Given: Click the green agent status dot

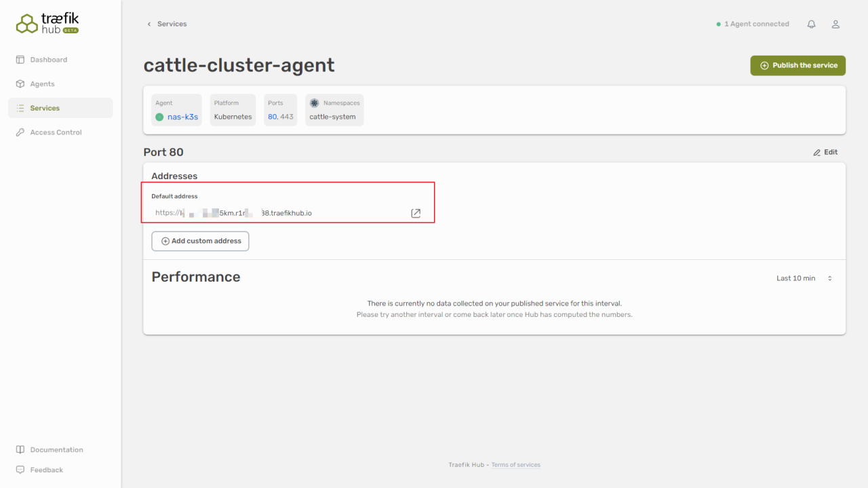Looking at the screenshot, I should pyautogui.click(x=159, y=117).
